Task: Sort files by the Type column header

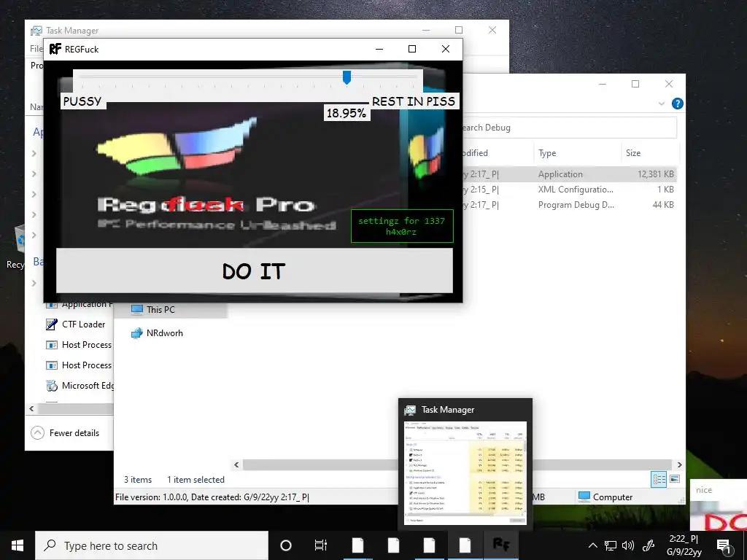Action: point(577,153)
